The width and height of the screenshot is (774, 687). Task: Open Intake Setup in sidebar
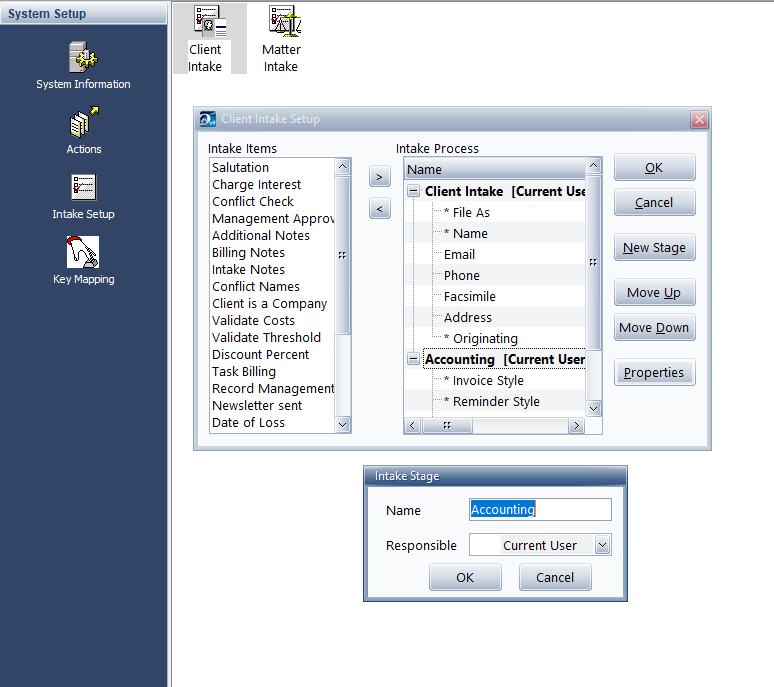coord(83,196)
